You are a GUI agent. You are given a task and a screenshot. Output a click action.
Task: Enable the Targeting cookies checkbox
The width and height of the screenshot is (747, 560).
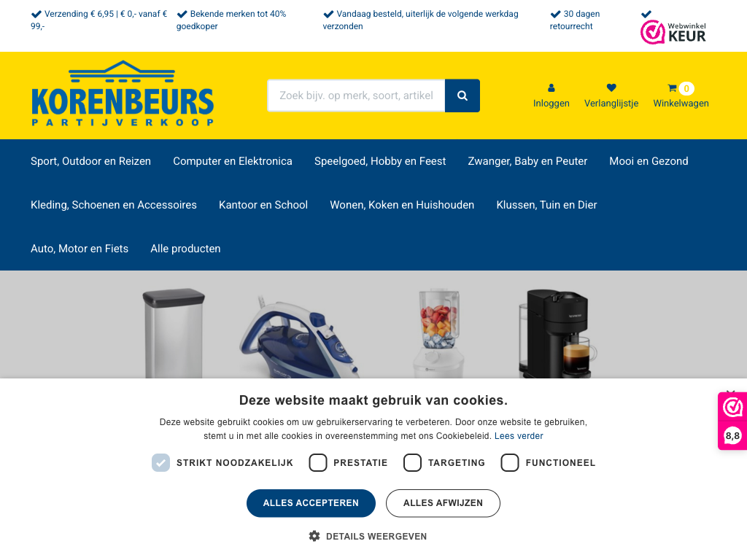[x=413, y=462]
